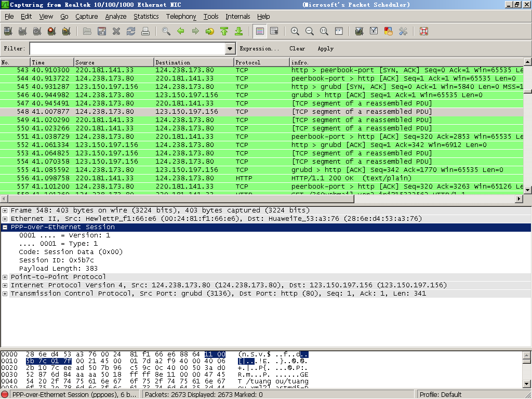Close capture file X icon
Viewport: 532px width, 399px height.
click(116, 31)
